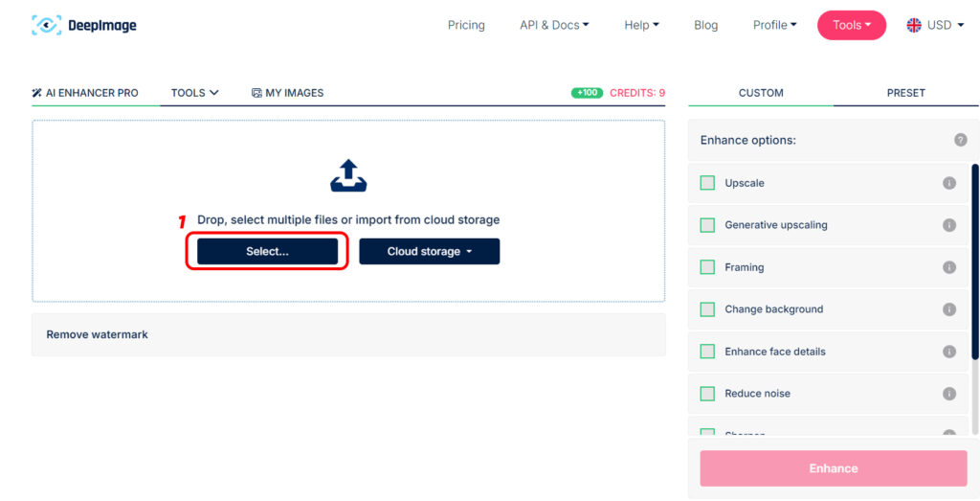980x501 pixels.
Task: Click the Select... files button
Action: pyautogui.click(x=268, y=251)
